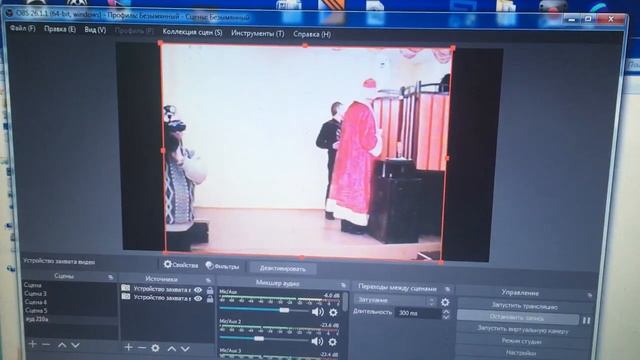Toggle visibility eye of the second source
Screen dimensions: 640x360
[x=198, y=299]
